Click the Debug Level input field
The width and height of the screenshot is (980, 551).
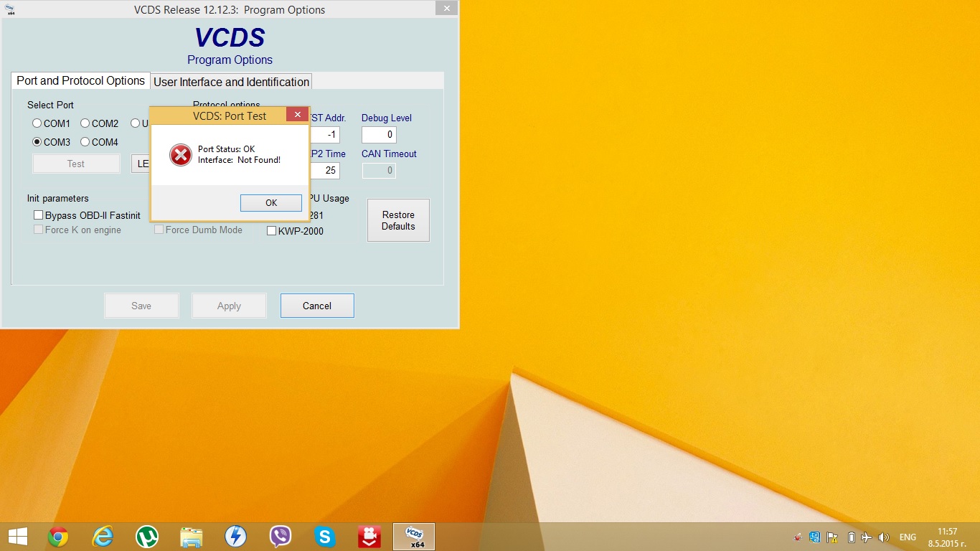(379, 135)
